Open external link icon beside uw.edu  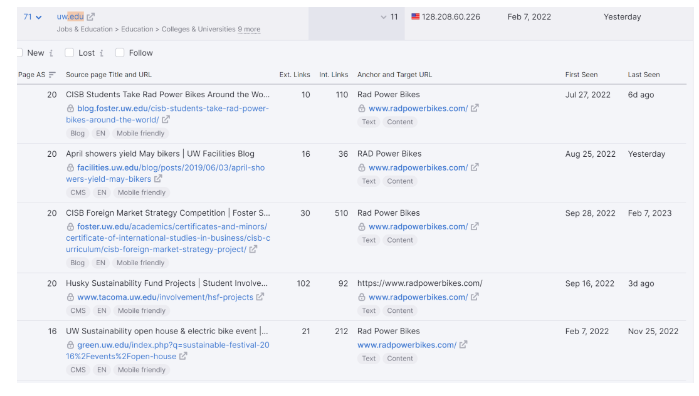pos(90,17)
